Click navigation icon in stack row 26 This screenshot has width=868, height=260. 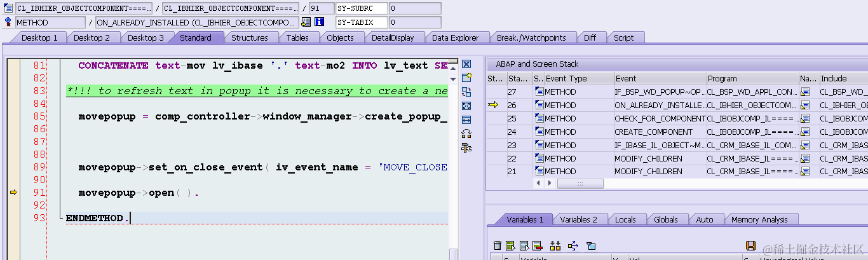[805, 105]
